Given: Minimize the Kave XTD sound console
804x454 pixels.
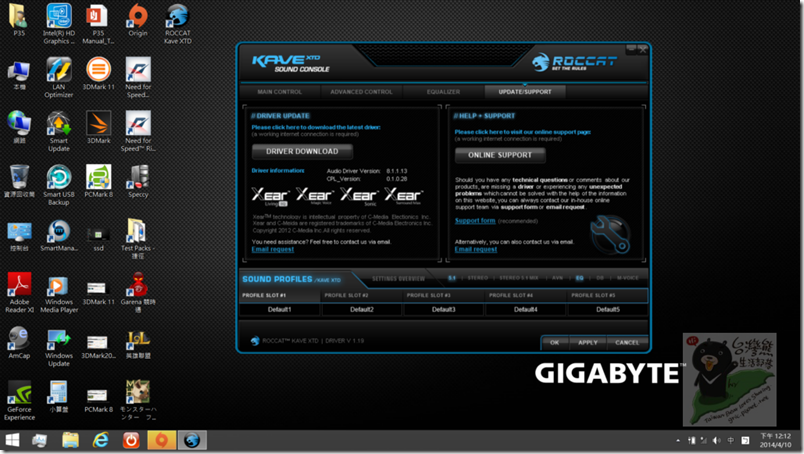Looking at the screenshot, I should (x=631, y=49).
